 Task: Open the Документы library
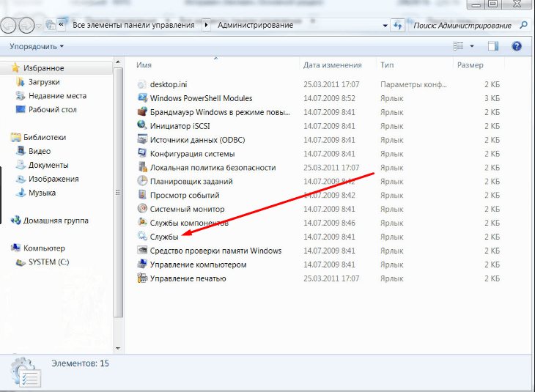(x=48, y=165)
